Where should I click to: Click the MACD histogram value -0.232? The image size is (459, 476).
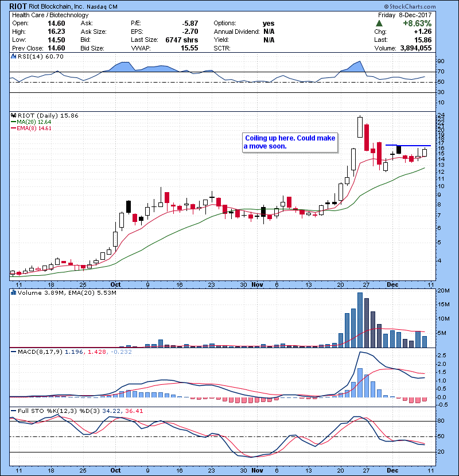[x=121, y=352]
